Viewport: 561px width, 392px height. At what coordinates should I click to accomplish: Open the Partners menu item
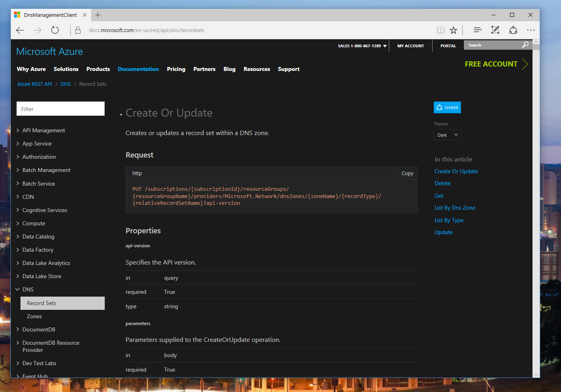pyautogui.click(x=205, y=69)
